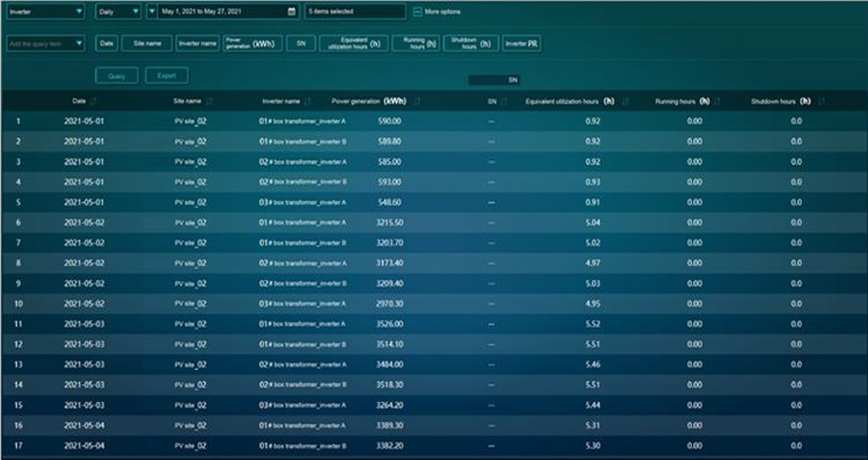Click utilization hours value 5.46
This screenshot has width=868, height=460.
(593, 364)
